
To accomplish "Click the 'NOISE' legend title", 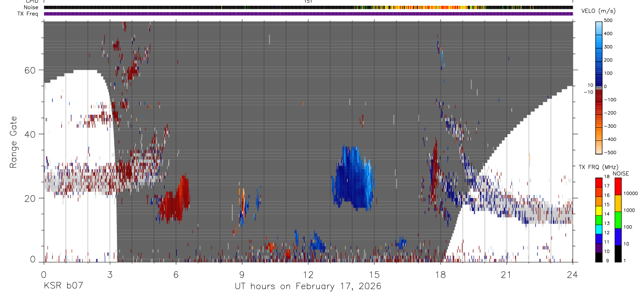I will pos(620,173).
